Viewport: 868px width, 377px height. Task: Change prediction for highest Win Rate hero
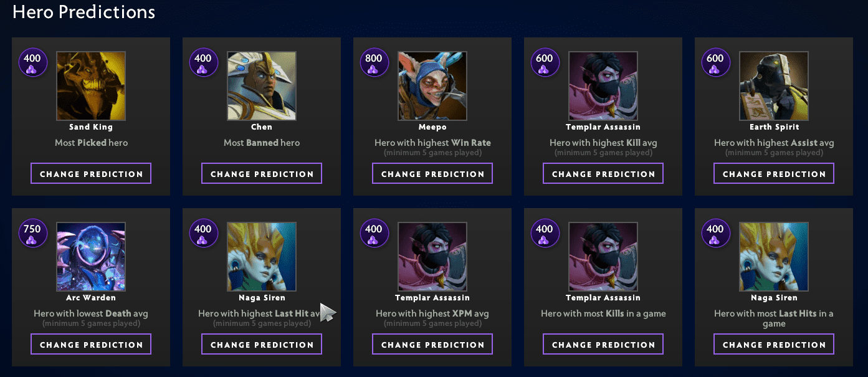tap(432, 174)
